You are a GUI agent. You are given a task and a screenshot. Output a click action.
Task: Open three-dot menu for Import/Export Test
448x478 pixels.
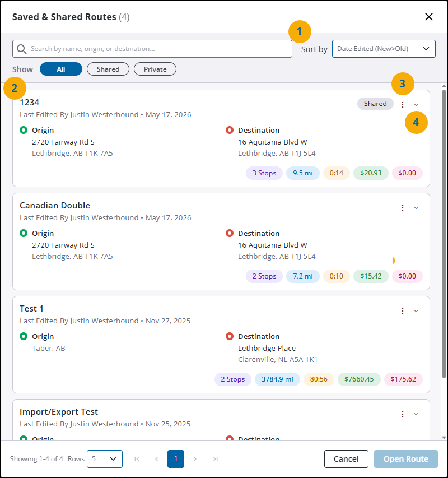point(403,414)
